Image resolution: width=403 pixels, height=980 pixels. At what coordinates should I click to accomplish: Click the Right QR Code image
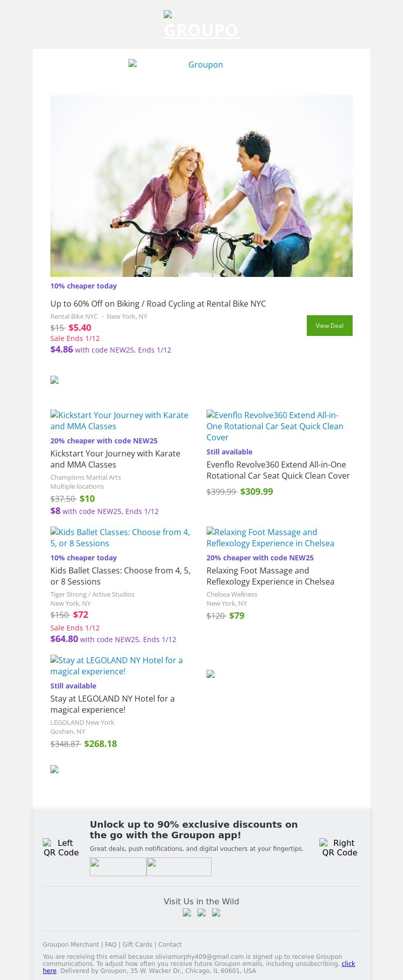[340, 847]
